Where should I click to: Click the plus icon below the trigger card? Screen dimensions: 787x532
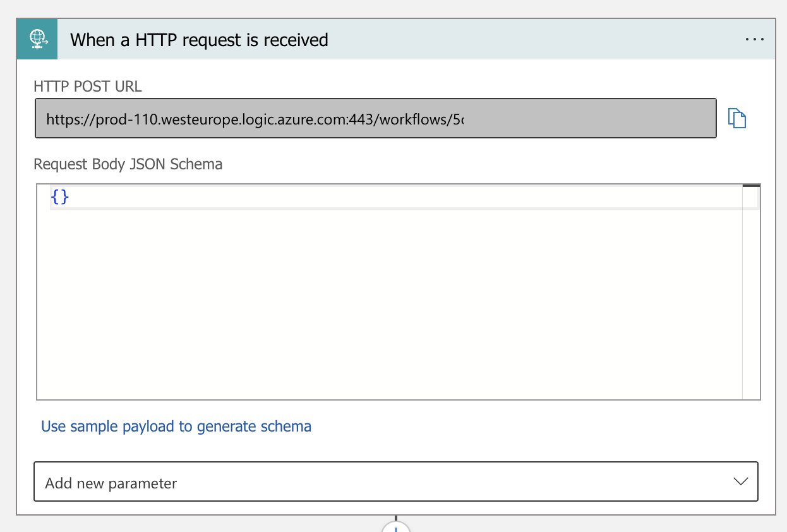[x=396, y=528]
